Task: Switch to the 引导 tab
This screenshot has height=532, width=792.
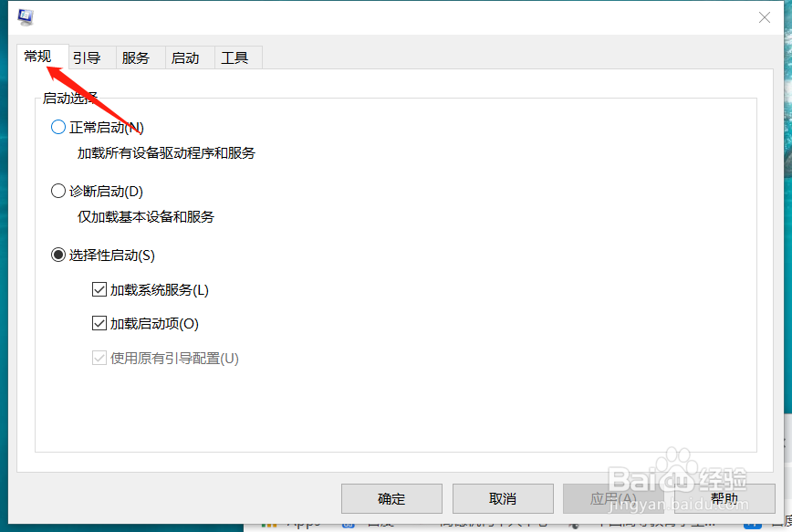Action: tap(89, 57)
